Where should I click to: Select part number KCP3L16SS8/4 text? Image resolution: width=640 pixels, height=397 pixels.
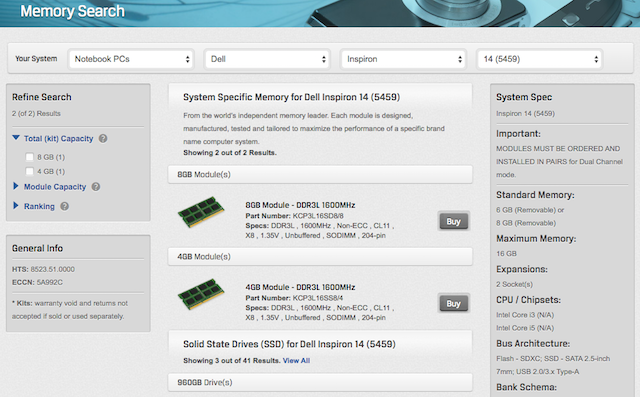[x=318, y=298]
